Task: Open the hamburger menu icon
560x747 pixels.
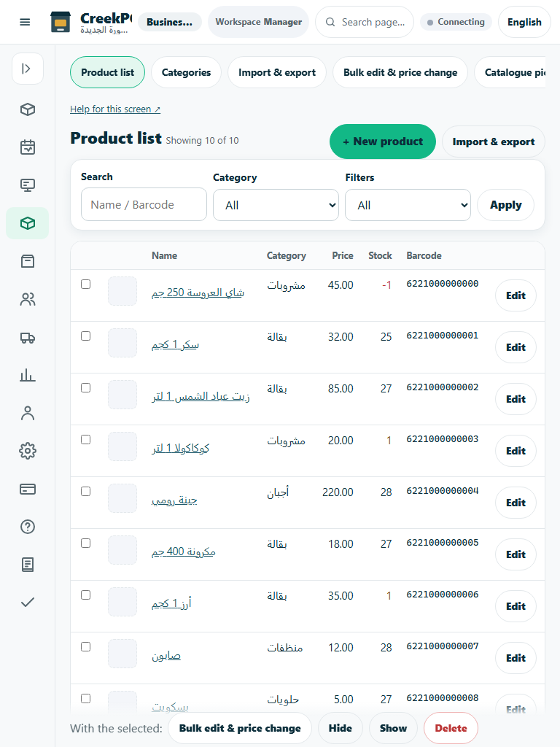Action: tap(25, 22)
